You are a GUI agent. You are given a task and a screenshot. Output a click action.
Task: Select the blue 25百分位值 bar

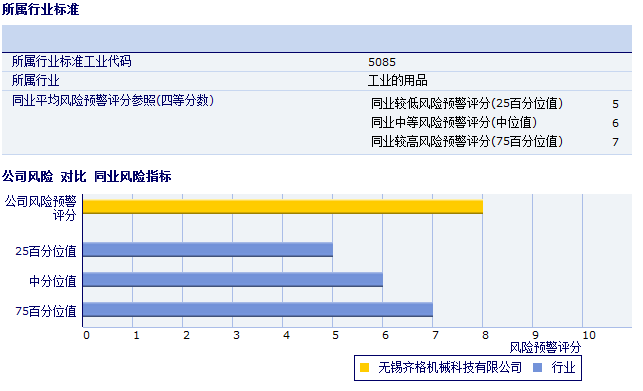207,249
